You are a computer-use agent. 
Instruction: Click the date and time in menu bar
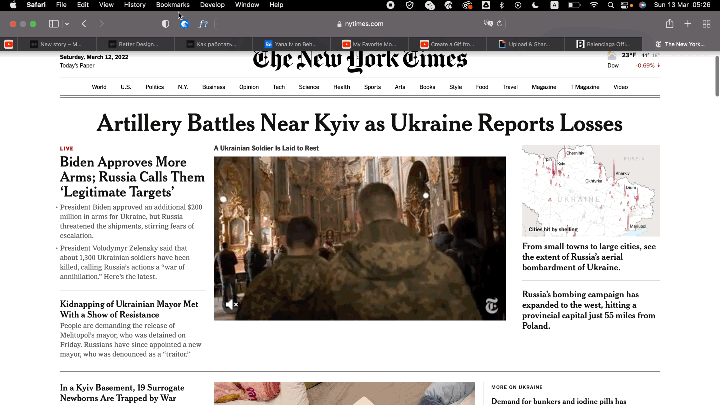(682, 5)
